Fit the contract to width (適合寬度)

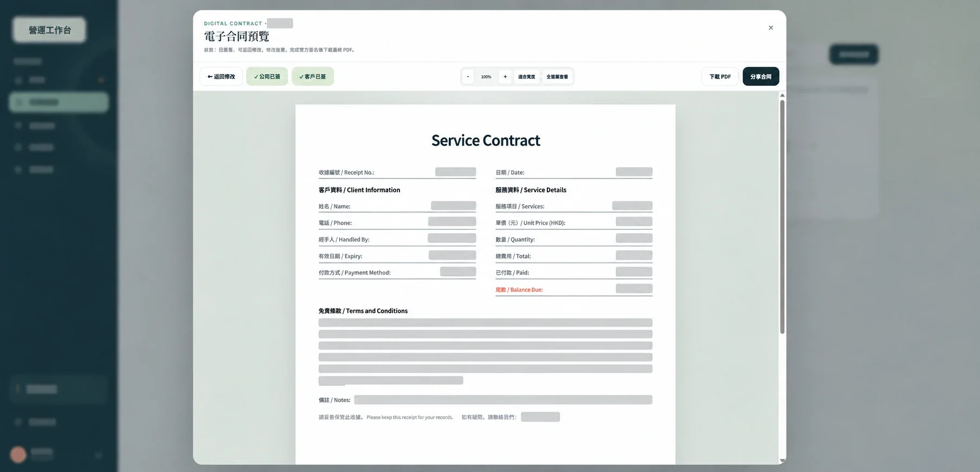coord(526,76)
